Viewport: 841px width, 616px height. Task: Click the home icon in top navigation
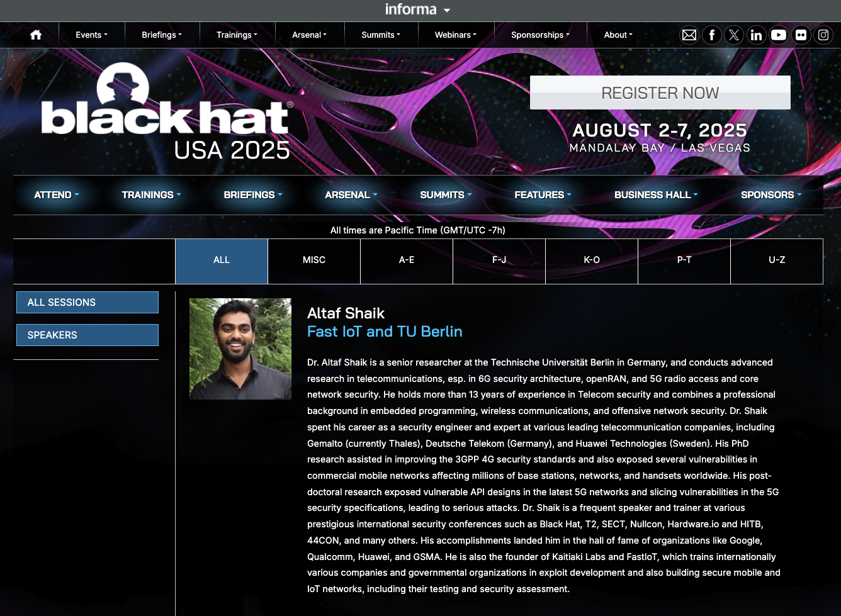coord(36,35)
